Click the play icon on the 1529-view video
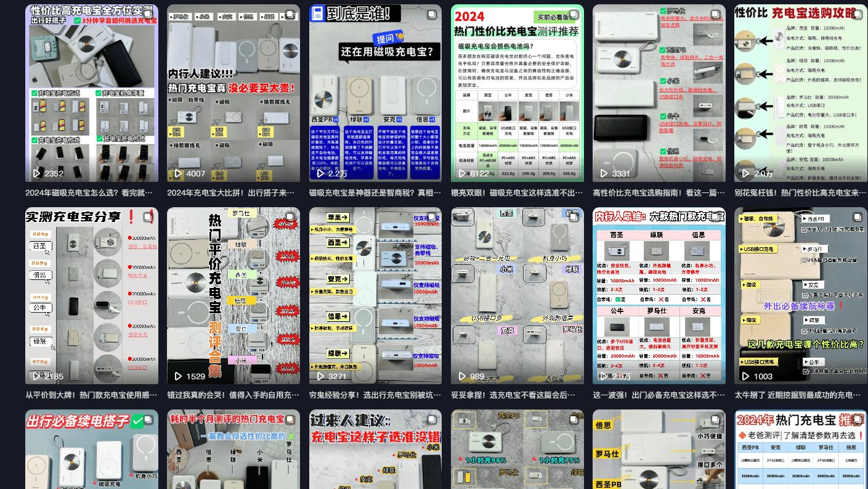Viewport: 868px width, 489px height. [x=179, y=376]
